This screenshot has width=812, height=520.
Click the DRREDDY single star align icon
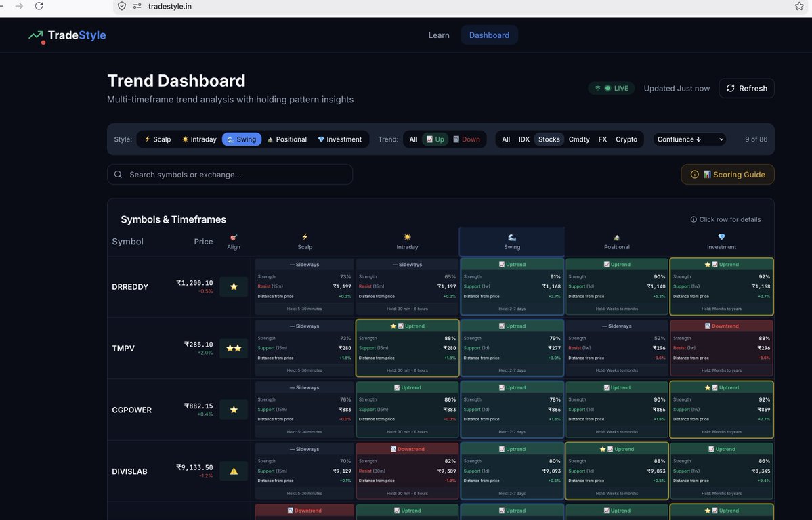(234, 286)
